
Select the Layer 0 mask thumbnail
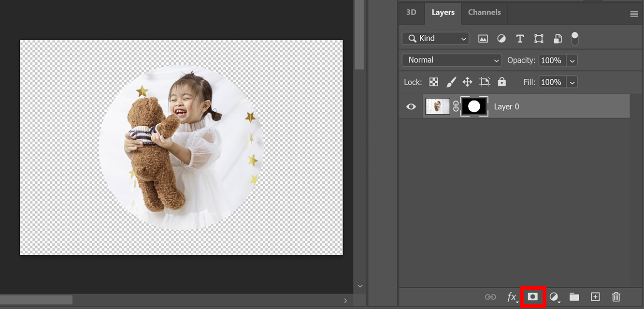474,106
